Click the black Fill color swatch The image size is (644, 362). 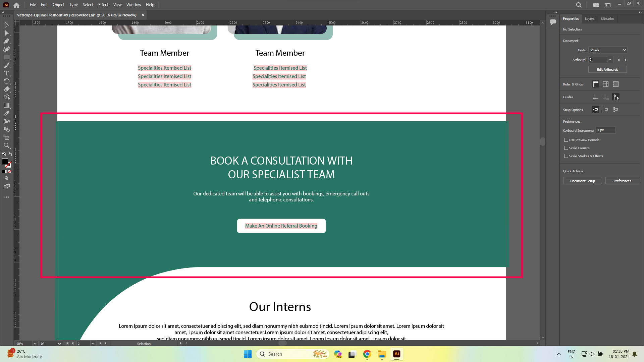point(5,161)
